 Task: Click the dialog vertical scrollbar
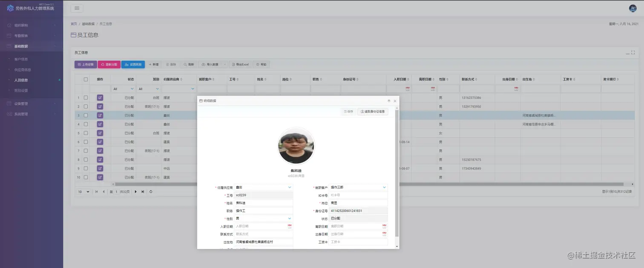click(397, 173)
